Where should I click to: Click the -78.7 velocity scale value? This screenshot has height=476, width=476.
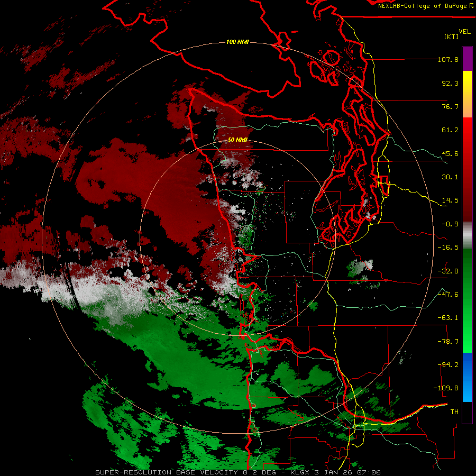(448, 342)
